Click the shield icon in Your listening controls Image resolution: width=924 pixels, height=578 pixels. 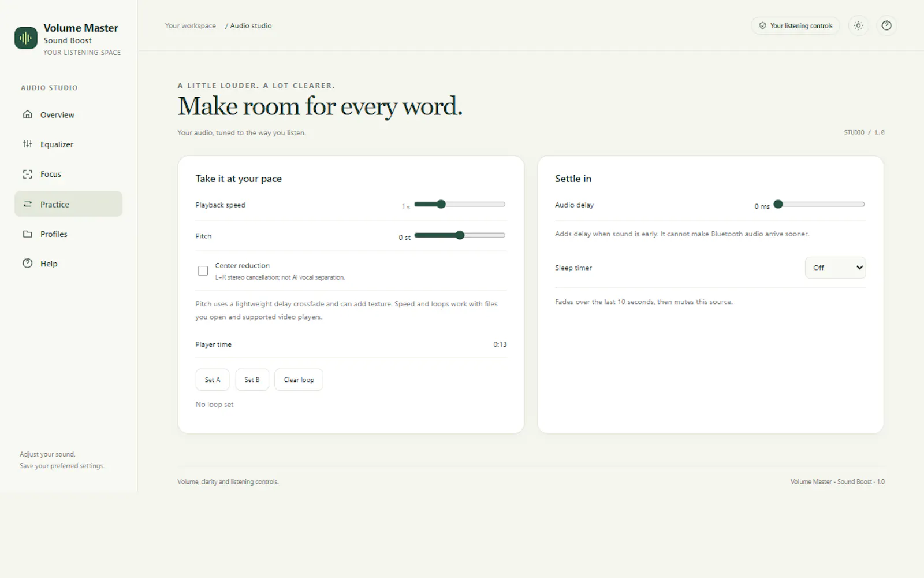762,26
